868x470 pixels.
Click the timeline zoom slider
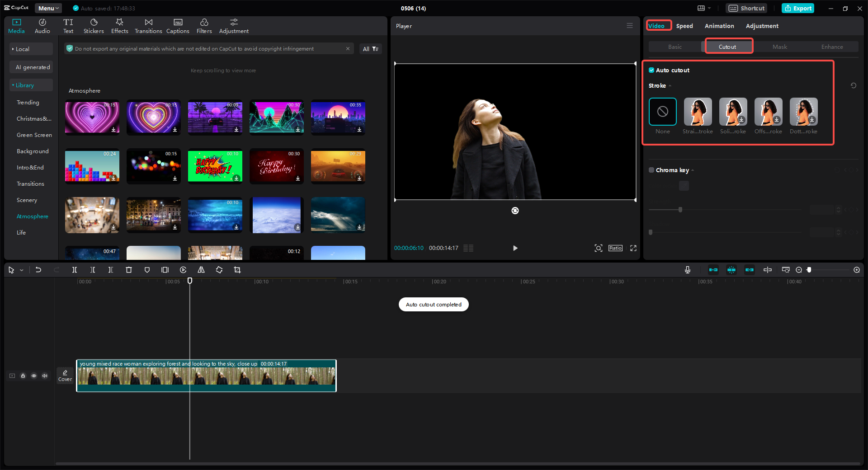[827, 270]
